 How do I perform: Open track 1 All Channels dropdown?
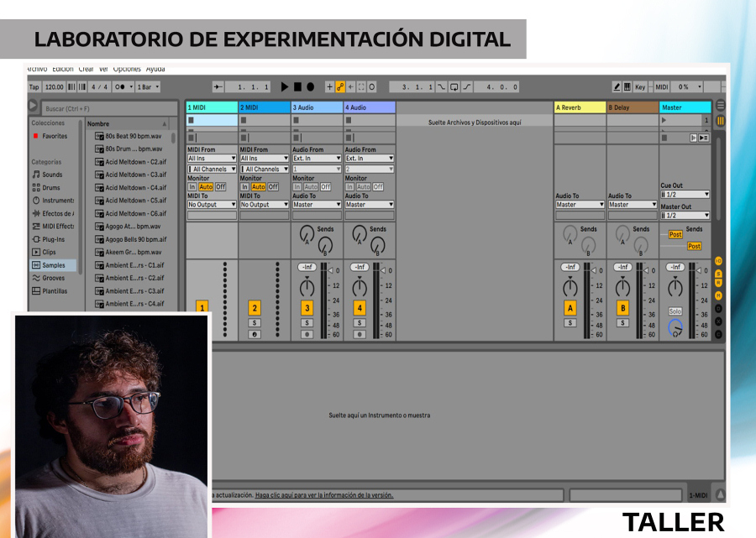point(212,169)
